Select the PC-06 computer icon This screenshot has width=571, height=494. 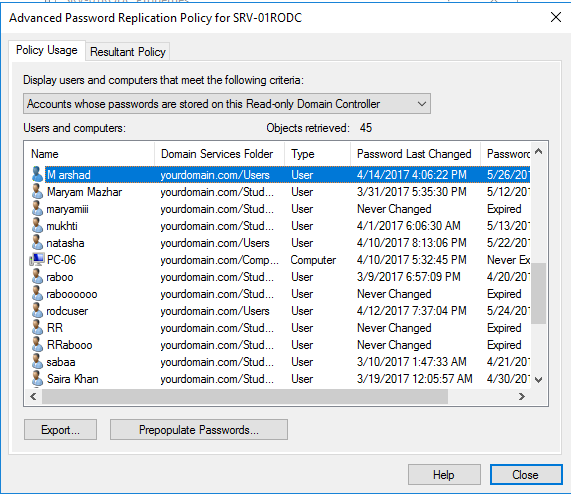[37, 260]
